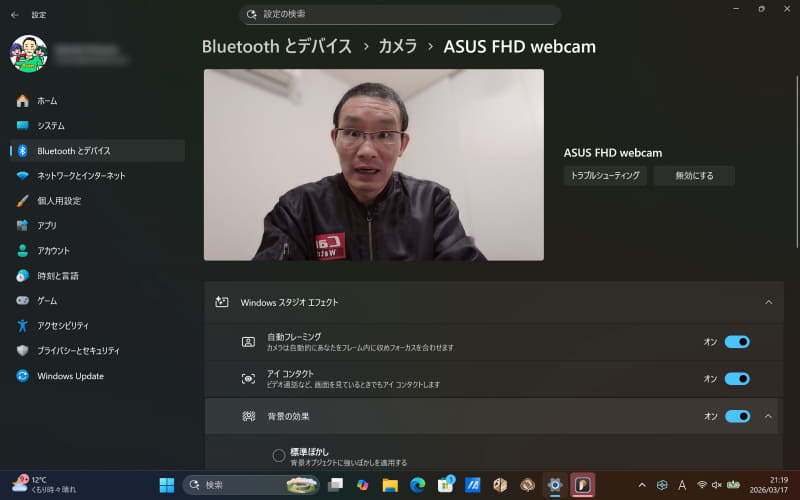Show hidden system tray icons
This screenshot has width=800, height=500.
pyautogui.click(x=642, y=485)
